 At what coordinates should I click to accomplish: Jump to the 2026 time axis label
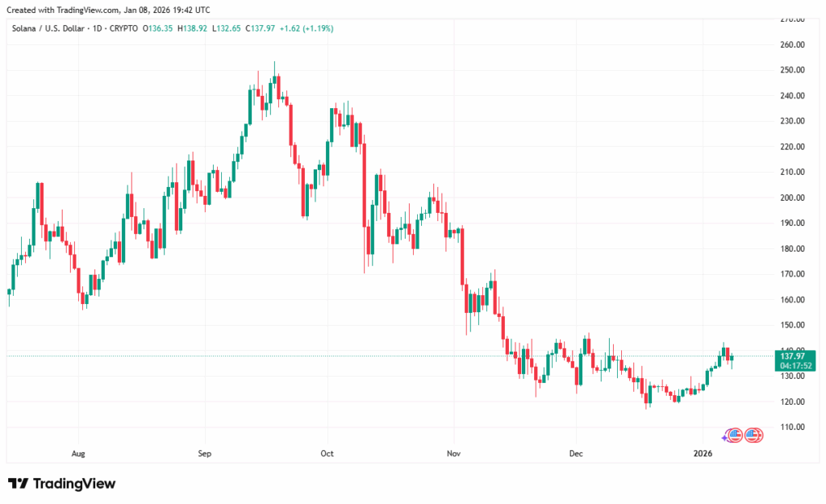coord(703,454)
